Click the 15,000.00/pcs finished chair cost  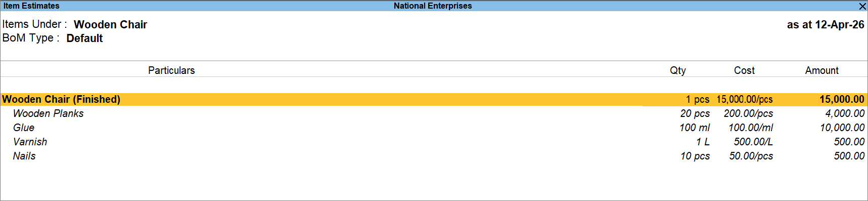tap(745, 99)
